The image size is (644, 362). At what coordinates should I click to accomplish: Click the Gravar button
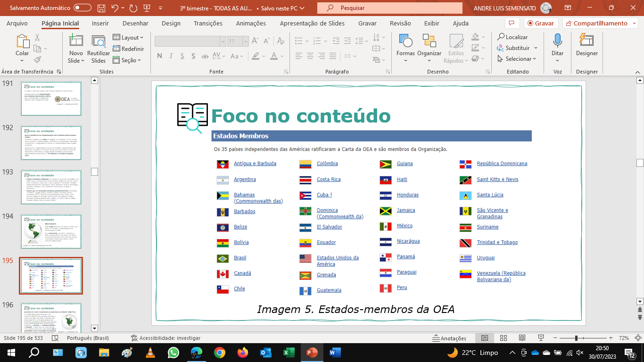click(541, 23)
